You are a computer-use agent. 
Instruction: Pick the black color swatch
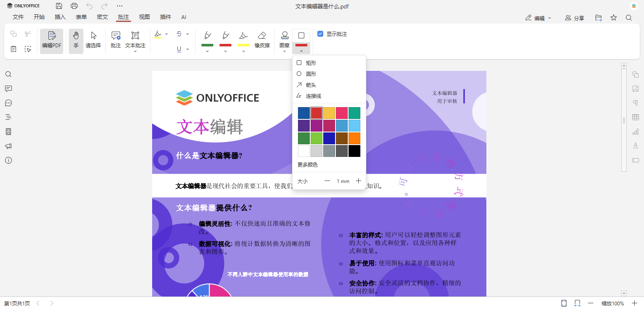[354, 151]
